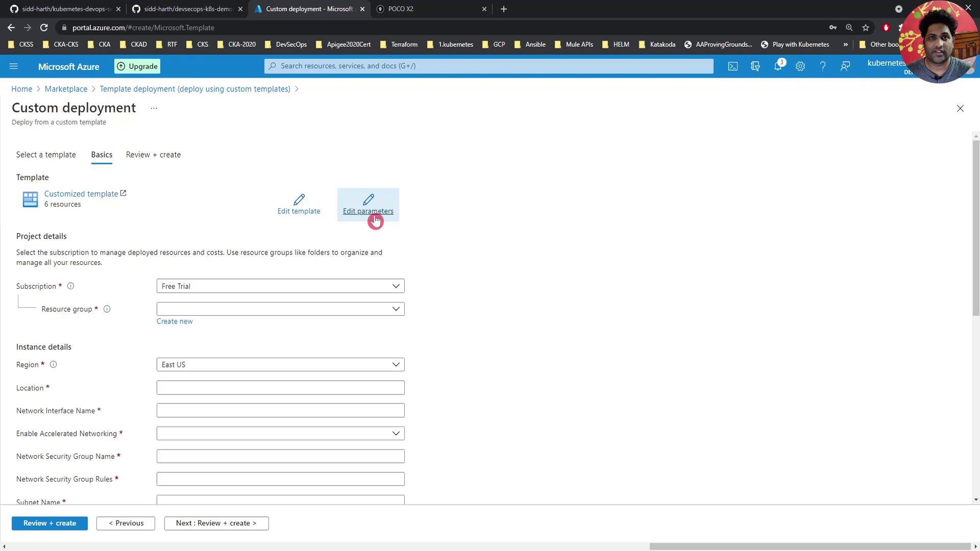This screenshot has width=980, height=551.
Task: Click the blue Review + create button
Action: click(x=50, y=523)
